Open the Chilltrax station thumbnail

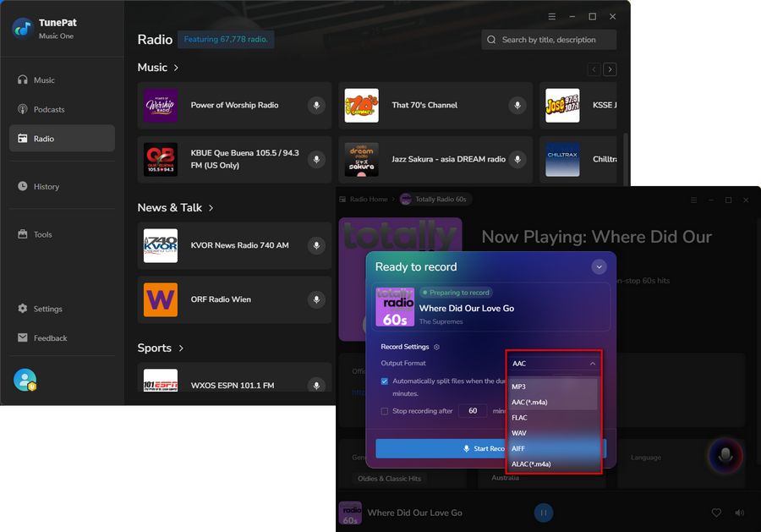[x=562, y=159]
